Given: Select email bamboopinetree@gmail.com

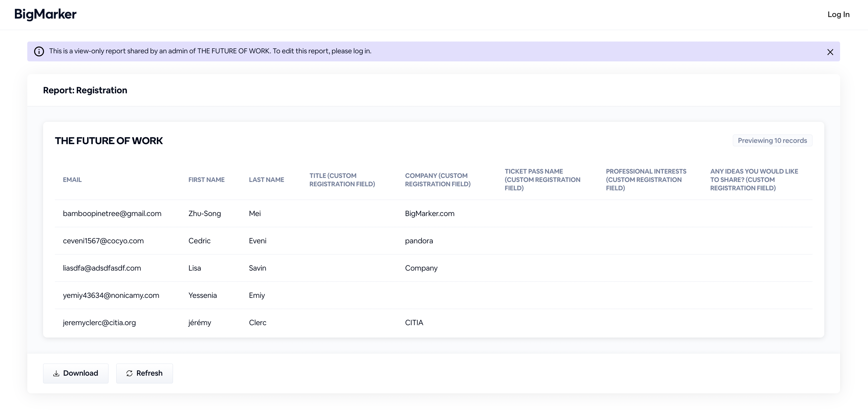Looking at the screenshot, I should pyautogui.click(x=112, y=214).
